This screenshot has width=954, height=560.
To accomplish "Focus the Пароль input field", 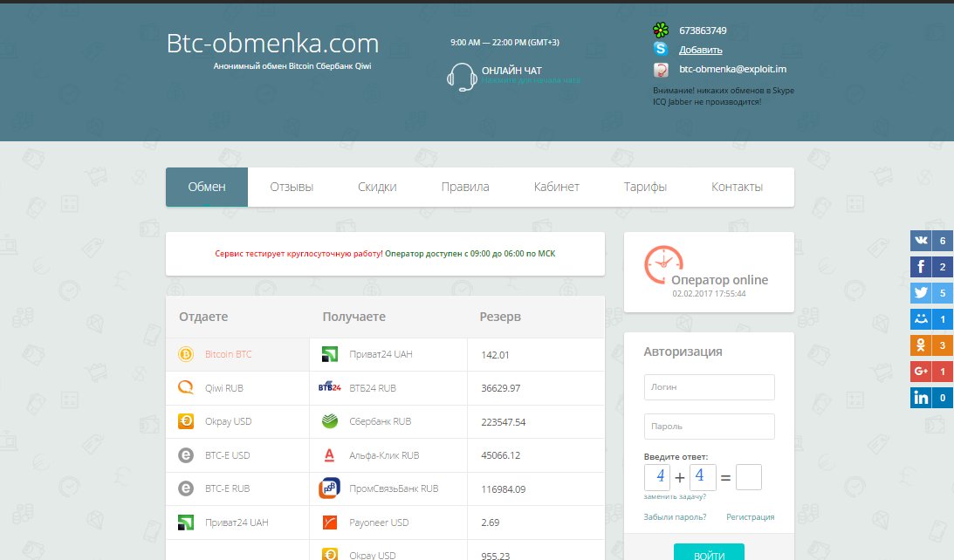I will click(709, 427).
